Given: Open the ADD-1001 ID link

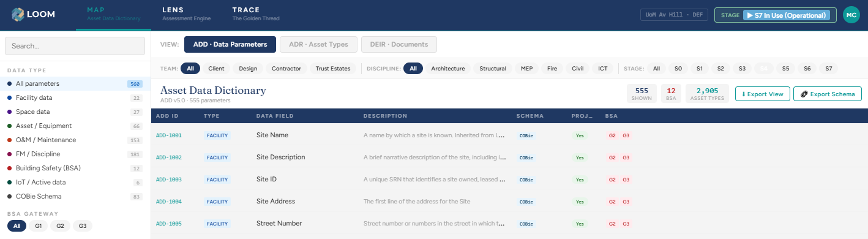Looking at the screenshot, I should tap(169, 135).
